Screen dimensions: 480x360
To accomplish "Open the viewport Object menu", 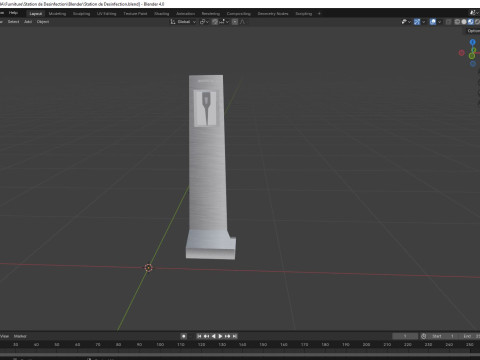I will click(43, 22).
